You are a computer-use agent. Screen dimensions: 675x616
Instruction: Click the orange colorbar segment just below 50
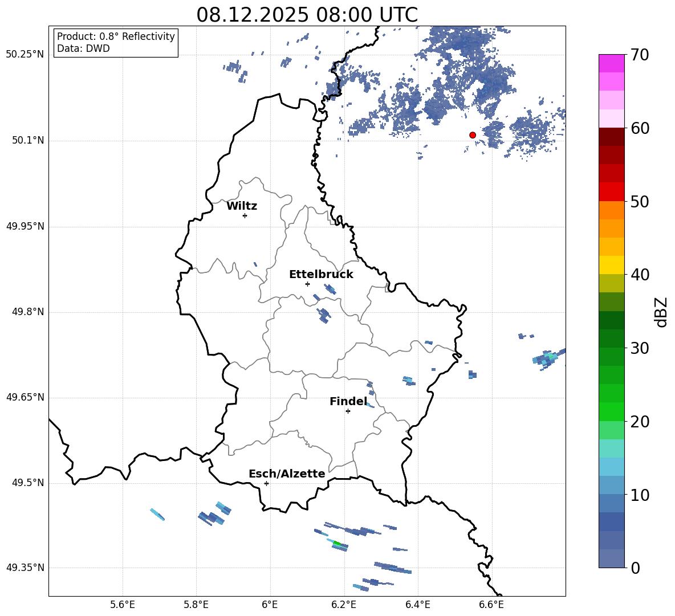point(611,210)
